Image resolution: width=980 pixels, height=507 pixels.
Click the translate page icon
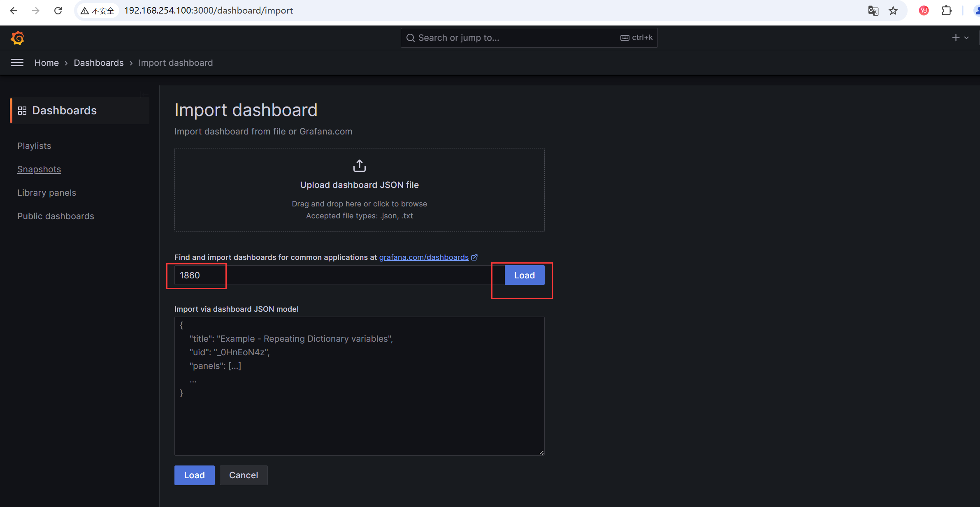click(x=873, y=11)
